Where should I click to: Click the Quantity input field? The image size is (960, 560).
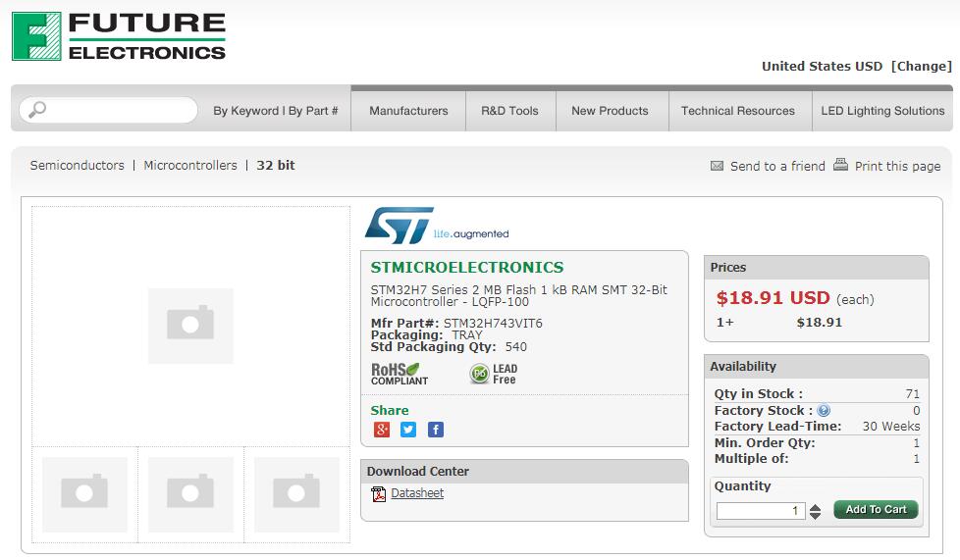coord(761,510)
